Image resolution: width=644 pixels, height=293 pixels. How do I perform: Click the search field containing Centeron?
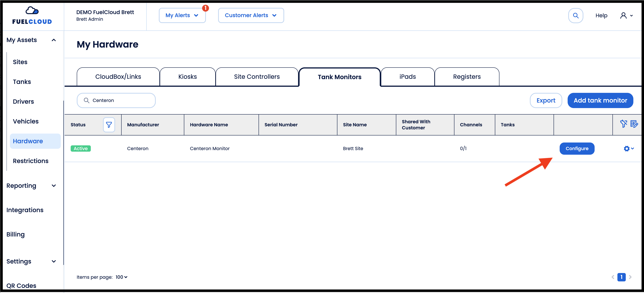[116, 100]
